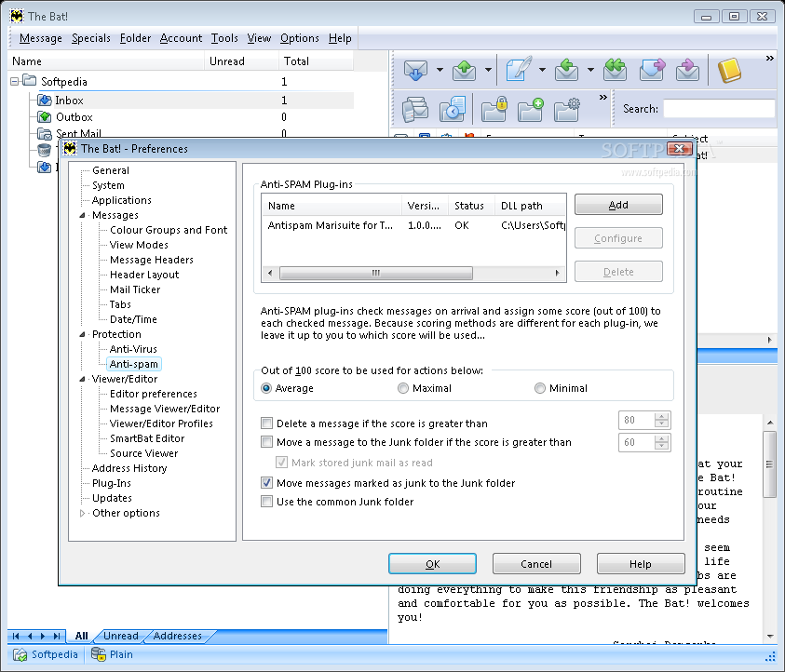
Task: Open the Tools menu
Action: click(x=224, y=38)
